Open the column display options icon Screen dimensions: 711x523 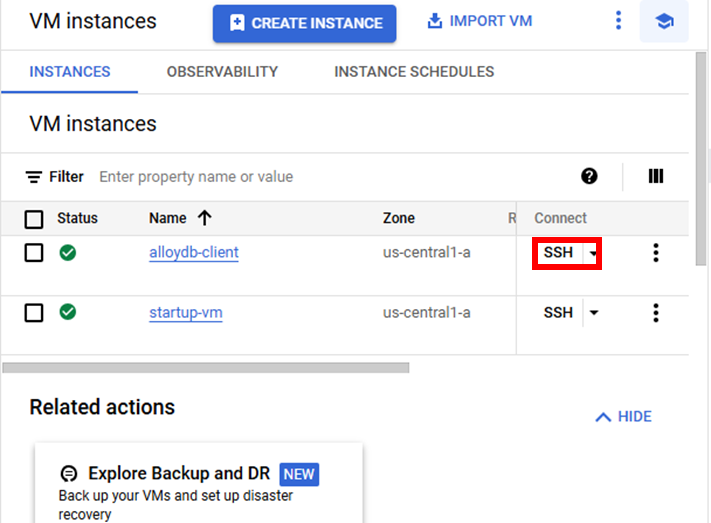(656, 176)
